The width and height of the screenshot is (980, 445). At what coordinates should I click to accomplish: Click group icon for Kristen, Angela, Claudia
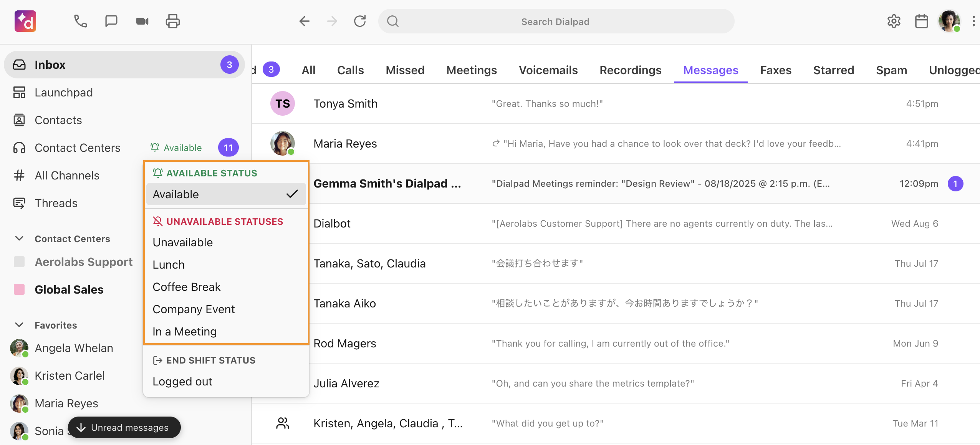[283, 423]
